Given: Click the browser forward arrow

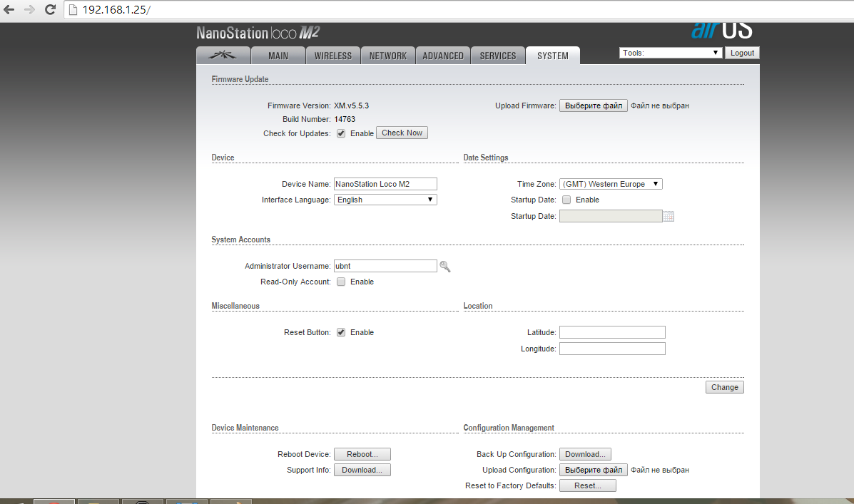Looking at the screenshot, I should point(29,10).
